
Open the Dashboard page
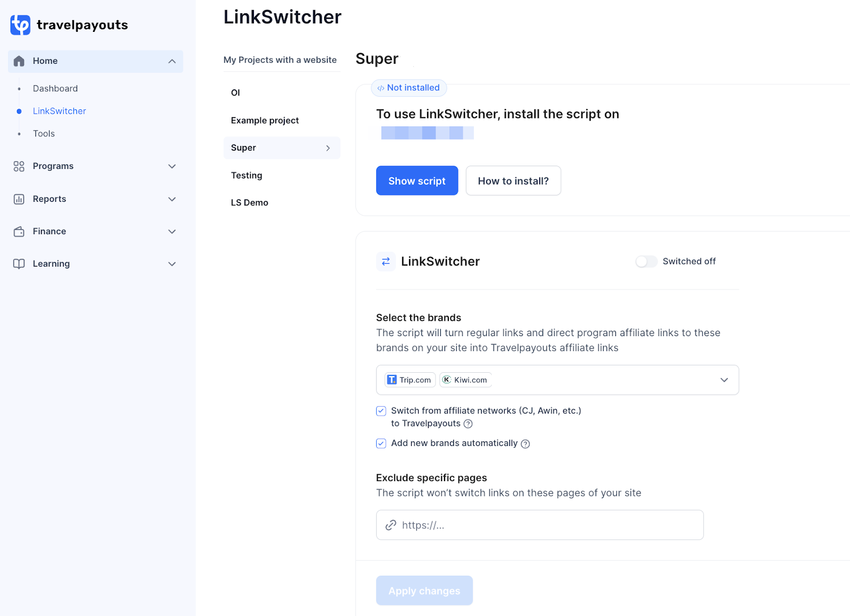55,88
